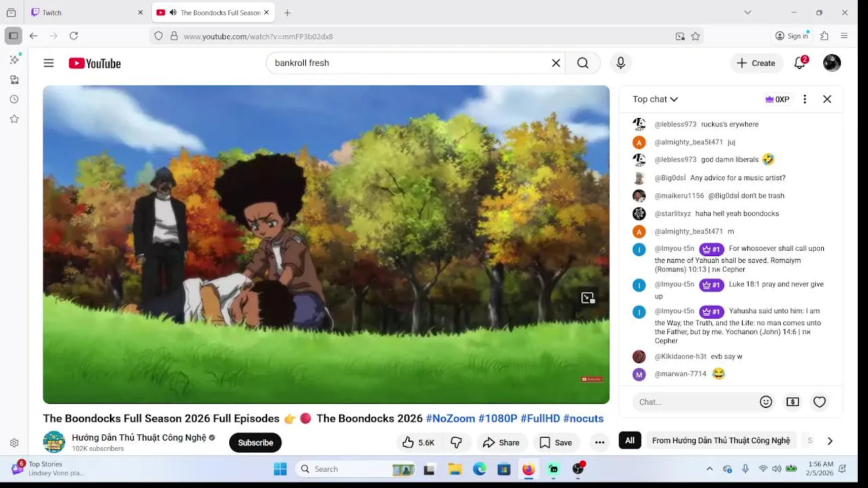Screen dimensions: 868x488
Task: Open the 0XP crown points badge
Action: [x=777, y=99]
